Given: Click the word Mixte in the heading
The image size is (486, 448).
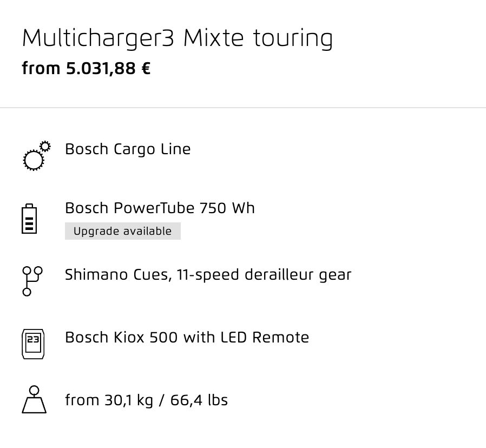Looking at the screenshot, I should tap(214, 38).
